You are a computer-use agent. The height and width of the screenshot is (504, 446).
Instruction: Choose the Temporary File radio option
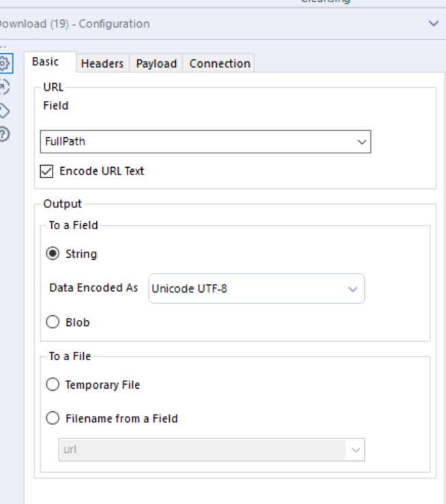pos(52,385)
